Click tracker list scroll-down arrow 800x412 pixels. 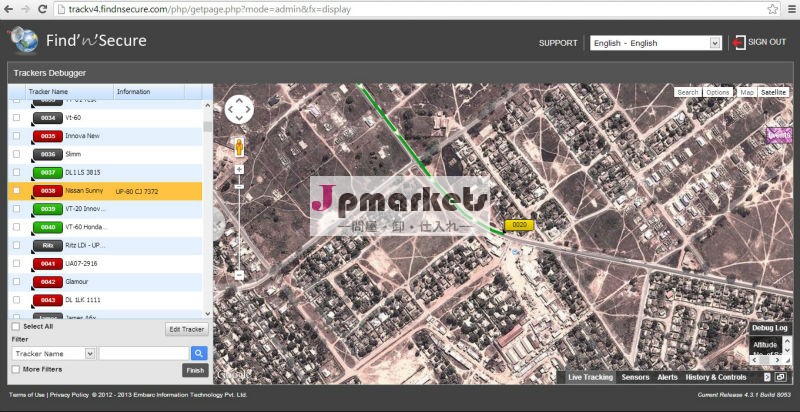tap(207, 314)
